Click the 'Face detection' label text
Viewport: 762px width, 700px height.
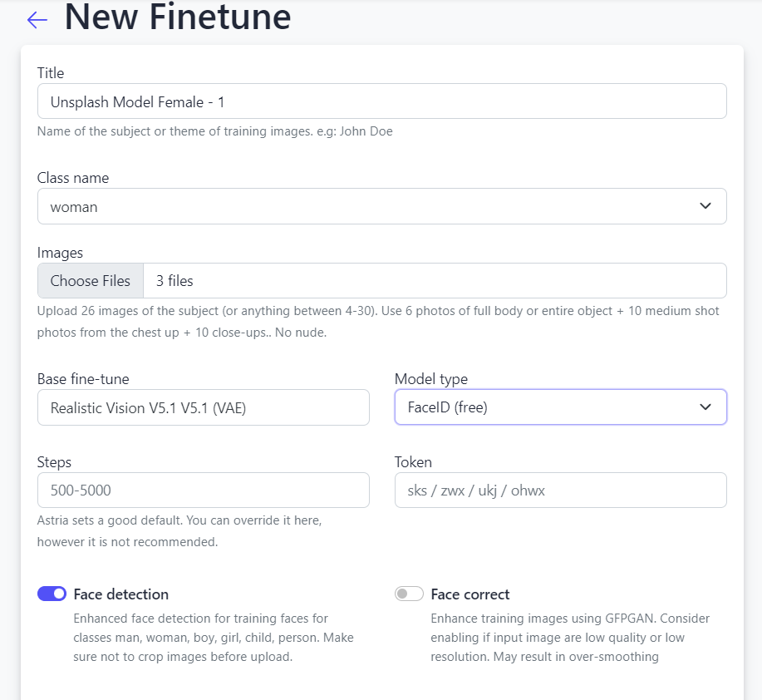(120, 594)
